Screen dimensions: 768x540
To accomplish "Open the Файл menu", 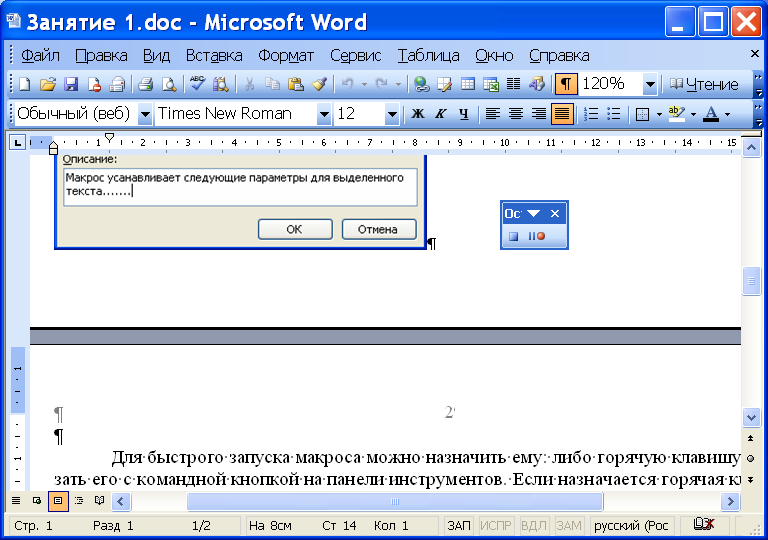I will pos(40,56).
